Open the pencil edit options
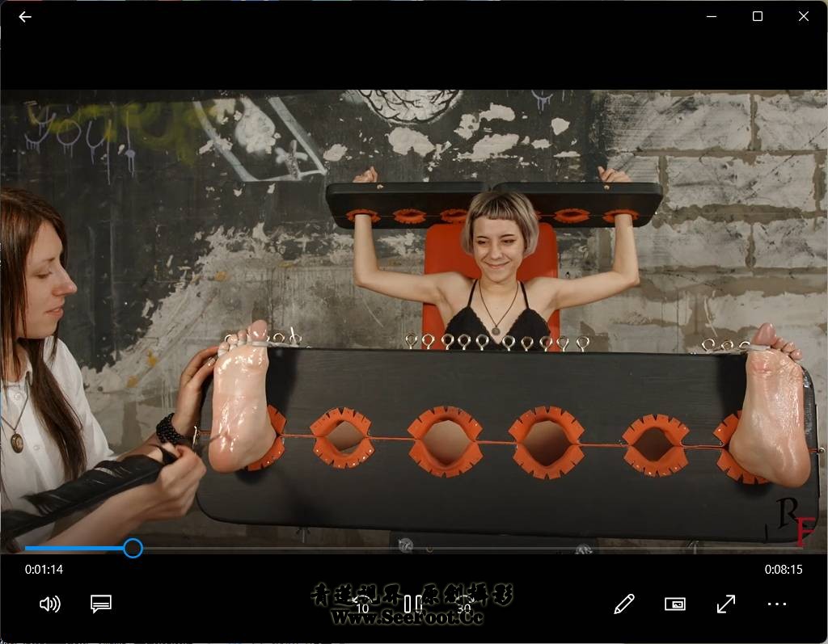828x644 pixels. point(623,604)
